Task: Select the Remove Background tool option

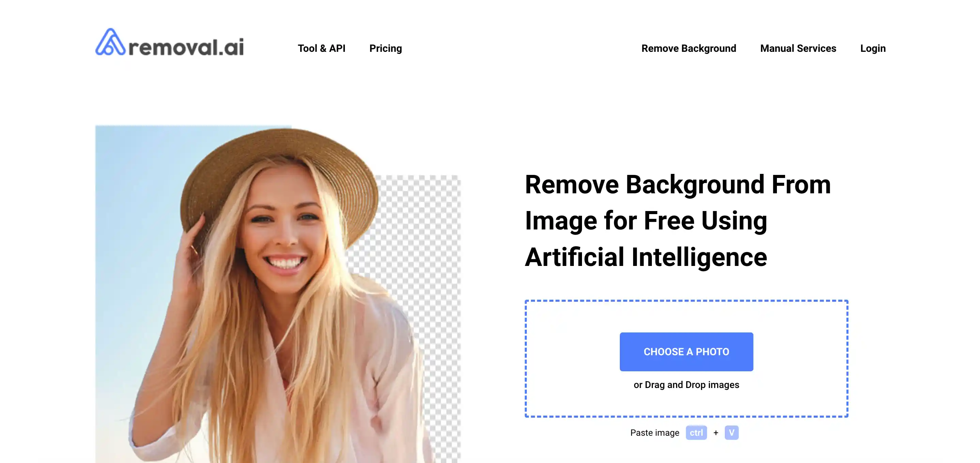Action: click(x=689, y=48)
